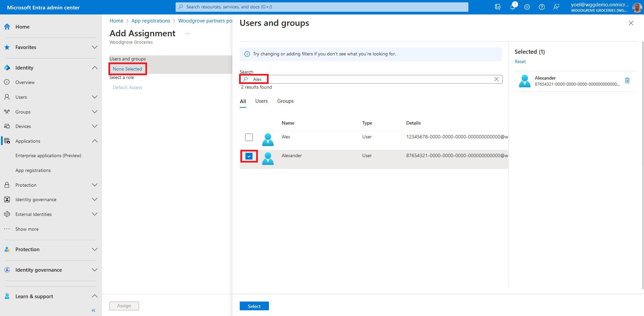Click the help question mark icon

click(542, 7)
